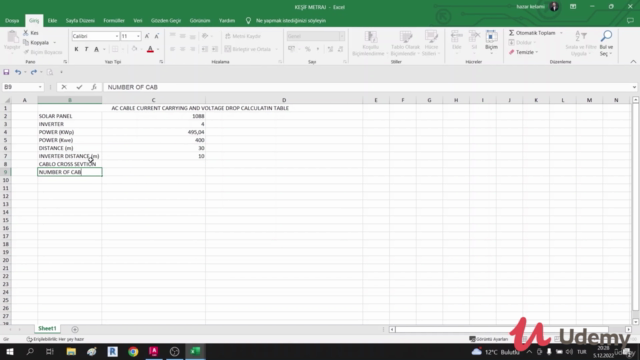Open the font size dropdown
Viewport: 640px width, 360px height.
click(138, 36)
